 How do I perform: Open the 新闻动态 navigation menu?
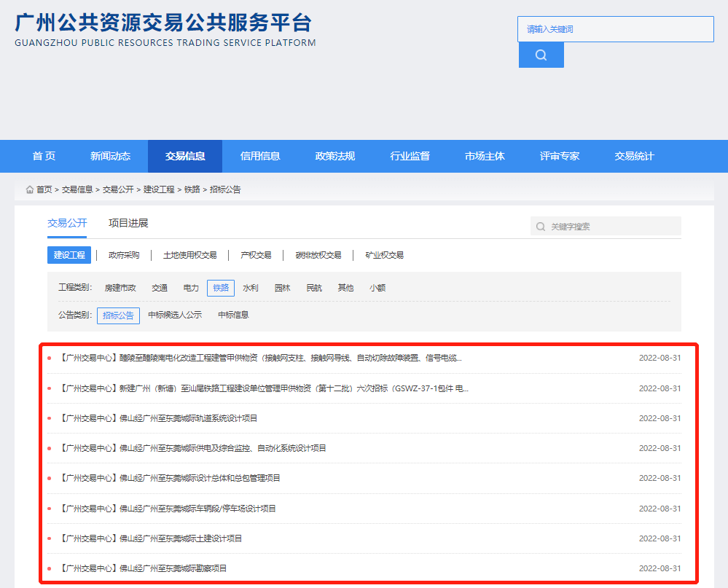pos(110,156)
